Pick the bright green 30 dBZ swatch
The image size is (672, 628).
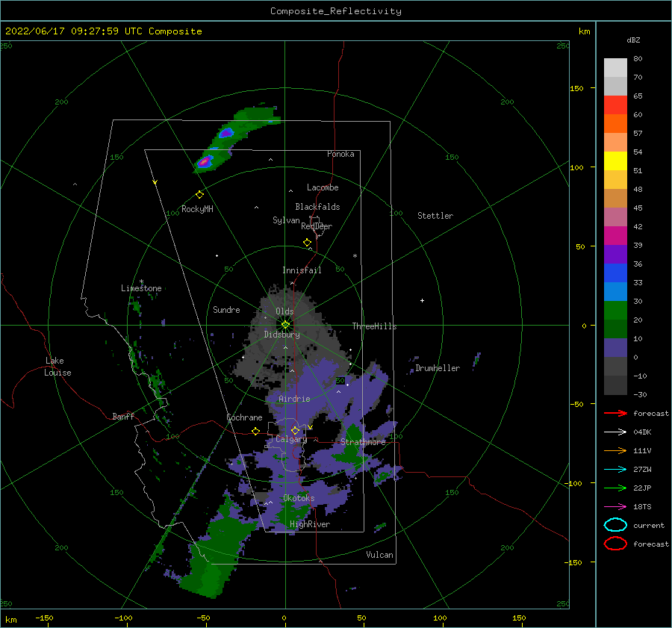[615, 311]
